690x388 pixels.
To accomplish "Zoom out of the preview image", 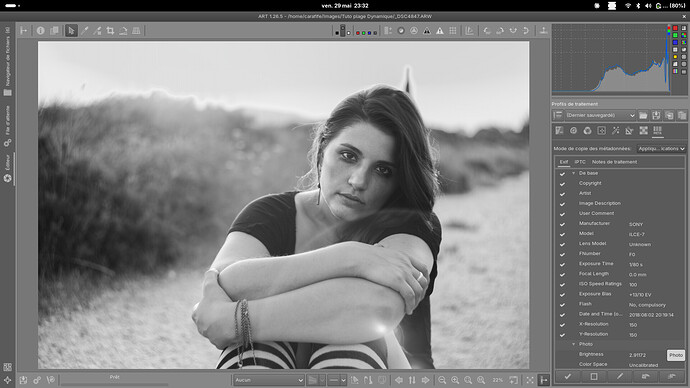I will pyautogui.click(x=442, y=380).
